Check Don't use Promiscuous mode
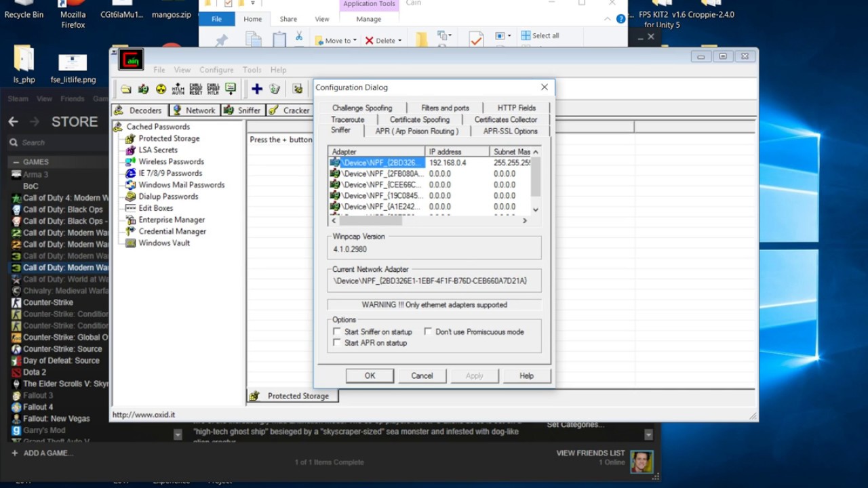This screenshot has width=868, height=488. [x=428, y=332]
